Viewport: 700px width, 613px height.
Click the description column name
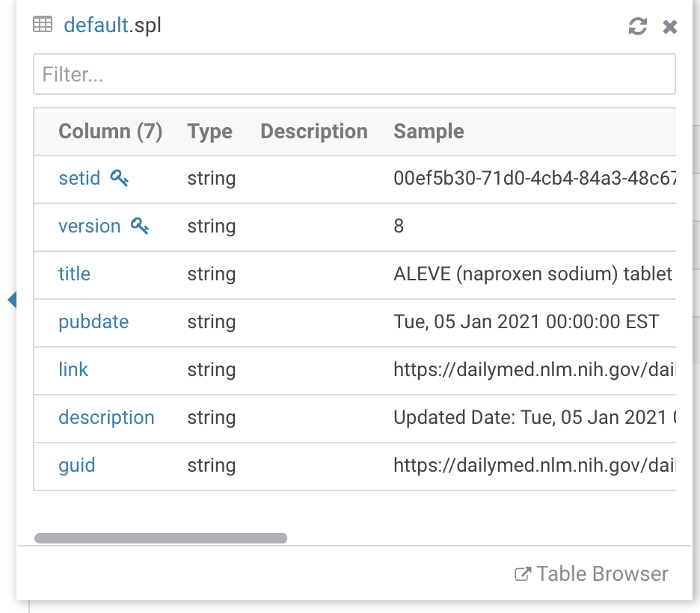[x=106, y=417]
